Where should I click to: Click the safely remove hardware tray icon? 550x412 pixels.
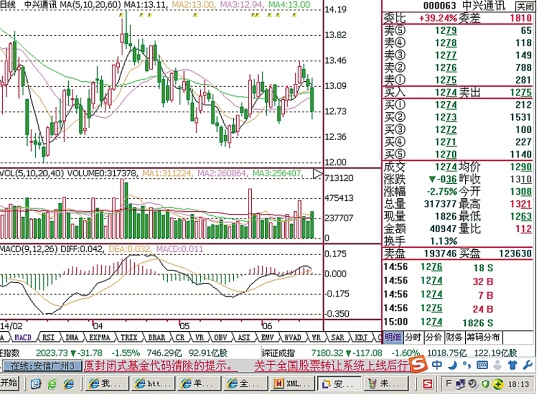(472, 384)
